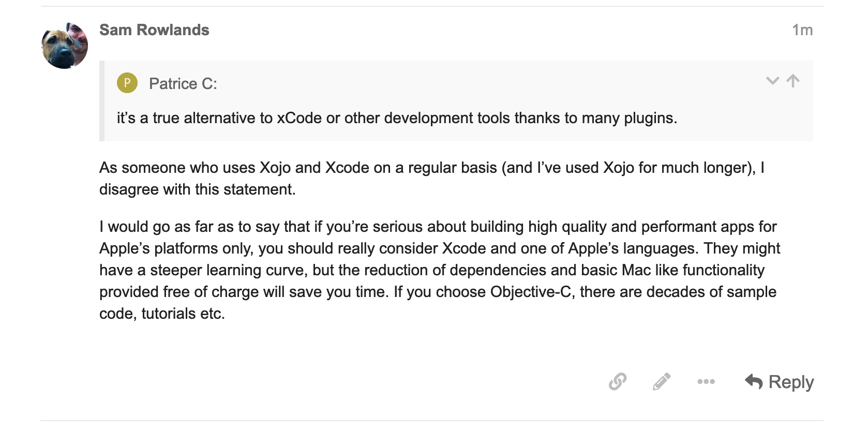Open Sam Rowlands' dog avatar picture

65,46
